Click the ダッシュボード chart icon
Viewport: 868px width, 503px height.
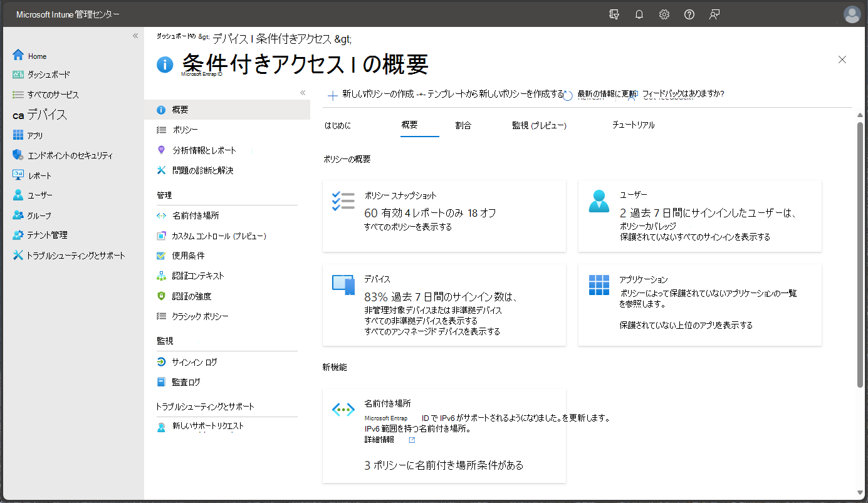tap(18, 75)
